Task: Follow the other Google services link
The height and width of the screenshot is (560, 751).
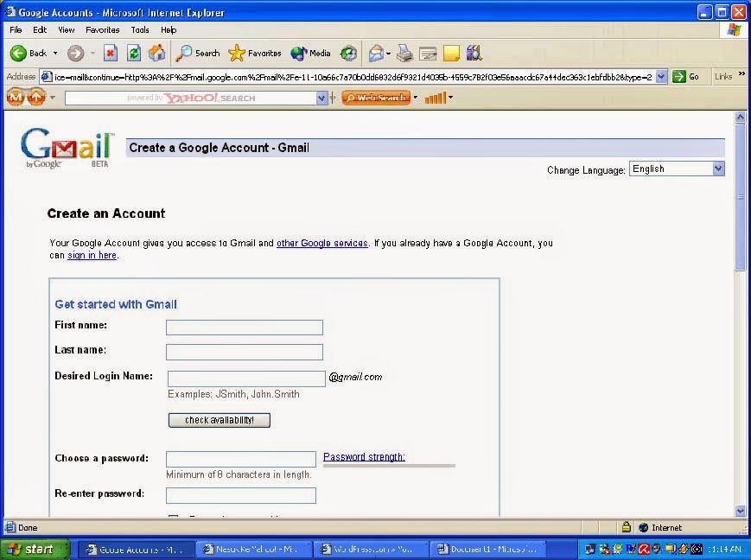Action: tap(322, 243)
